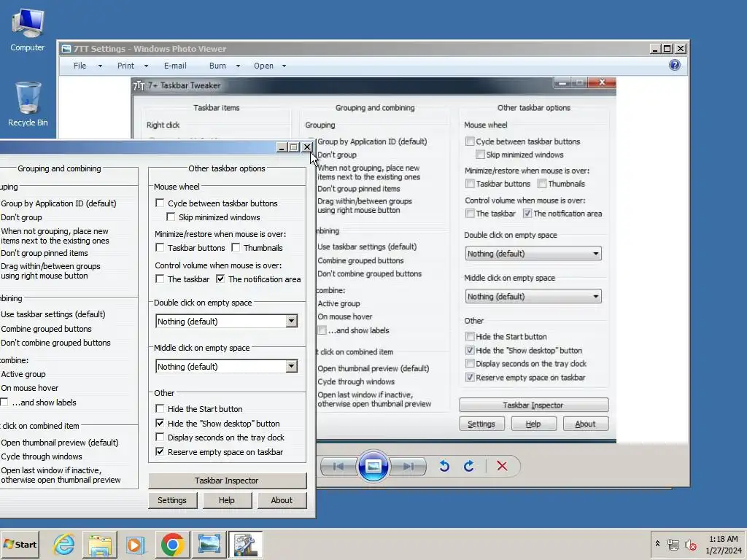This screenshot has height=560, width=747.
Task: Open the File menu in Photo Viewer
Action: coord(80,66)
